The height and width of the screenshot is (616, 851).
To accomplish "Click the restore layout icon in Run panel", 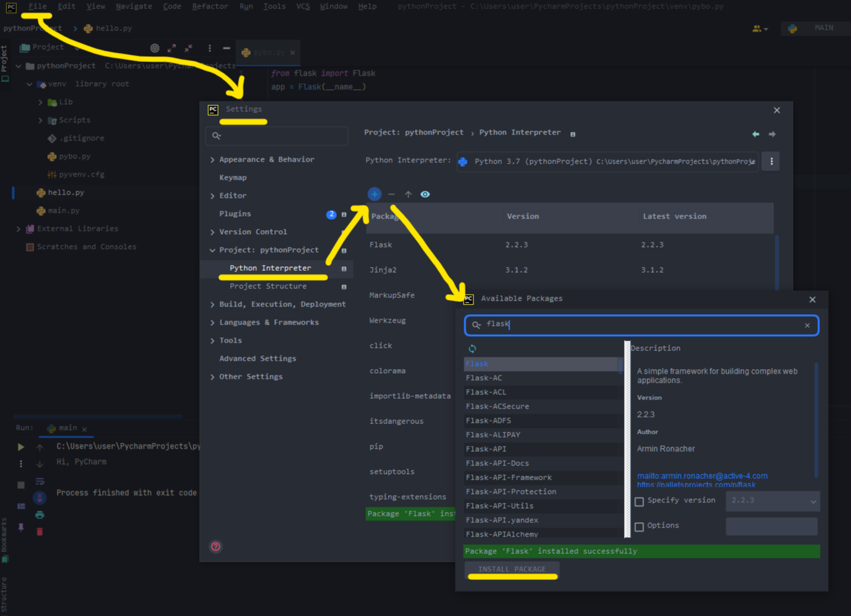I will tap(21, 506).
